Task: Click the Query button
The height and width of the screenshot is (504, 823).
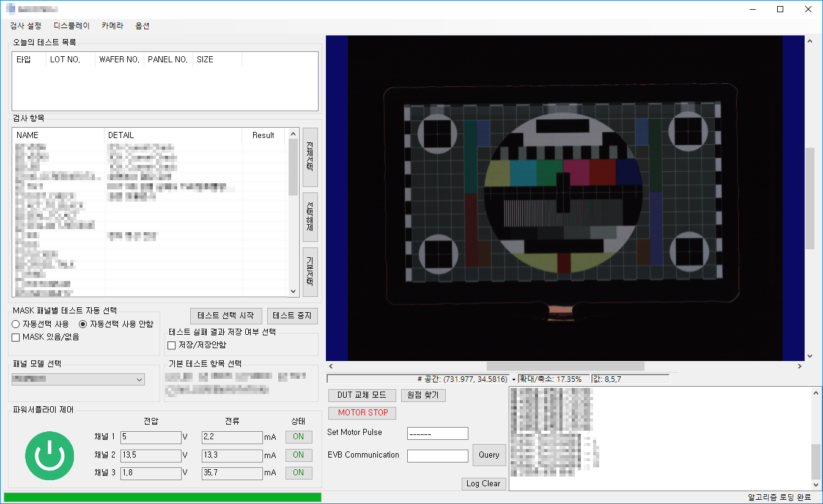Action: click(489, 455)
